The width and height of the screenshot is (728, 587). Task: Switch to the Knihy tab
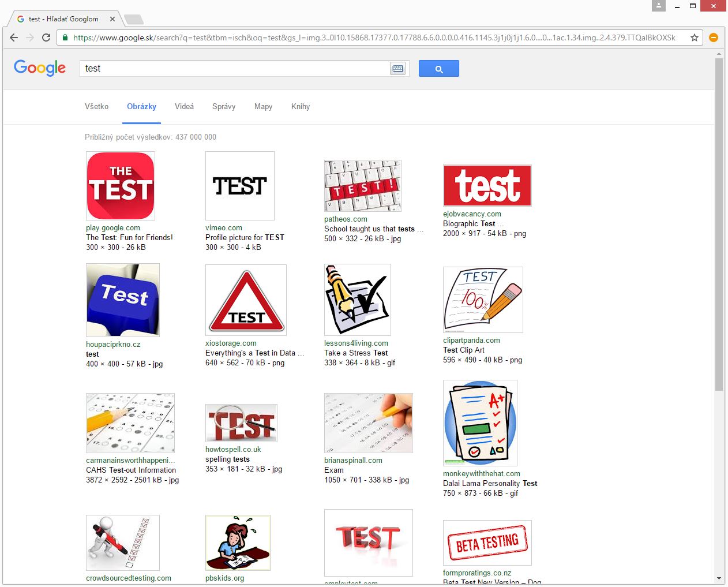[x=301, y=107]
